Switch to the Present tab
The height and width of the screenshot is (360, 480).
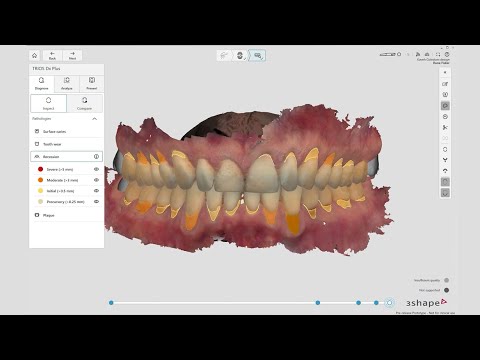click(x=92, y=83)
